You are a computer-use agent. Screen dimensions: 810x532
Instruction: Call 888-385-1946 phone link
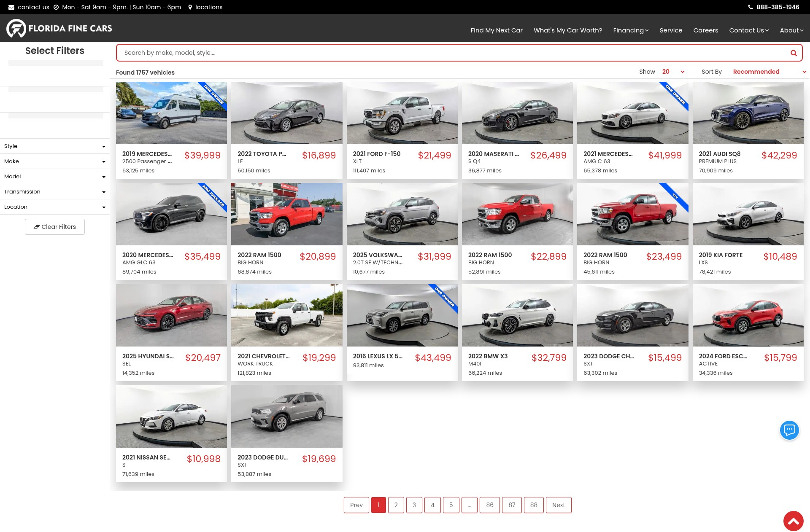click(x=778, y=7)
